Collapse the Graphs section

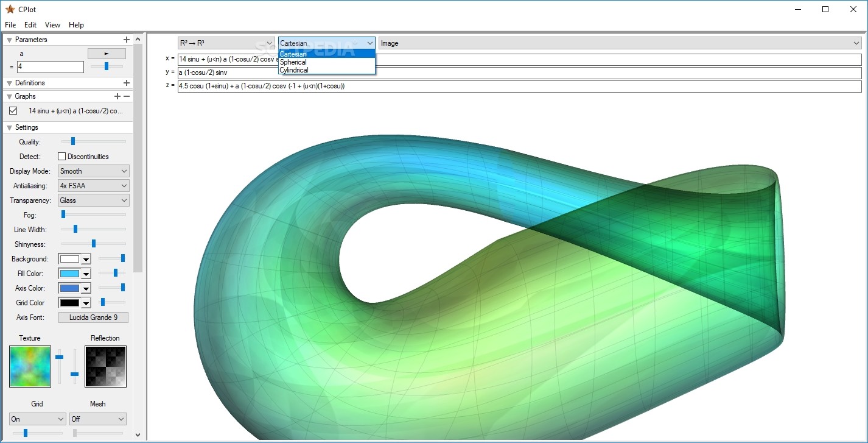click(9, 96)
